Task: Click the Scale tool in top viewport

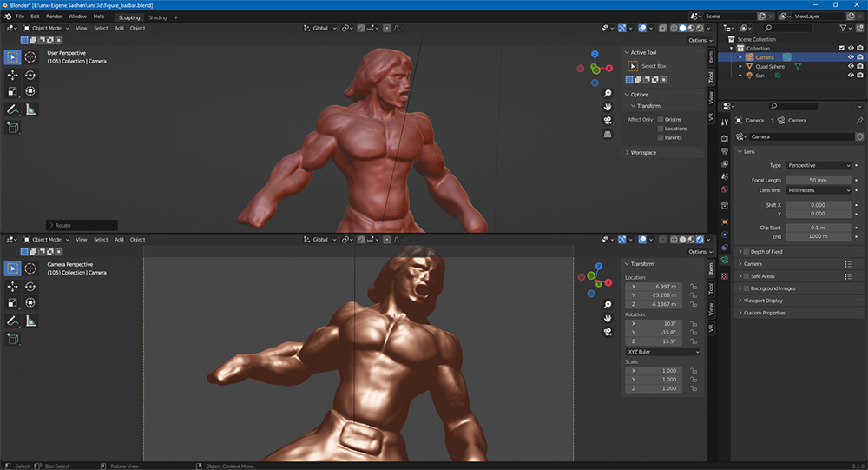Action: (x=13, y=91)
